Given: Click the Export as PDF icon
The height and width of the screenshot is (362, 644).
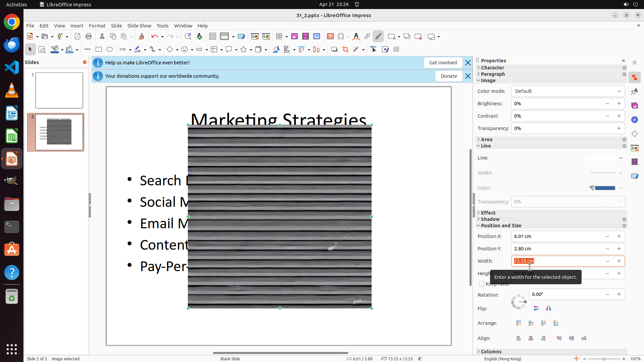Looking at the screenshot, I should point(77,37).
